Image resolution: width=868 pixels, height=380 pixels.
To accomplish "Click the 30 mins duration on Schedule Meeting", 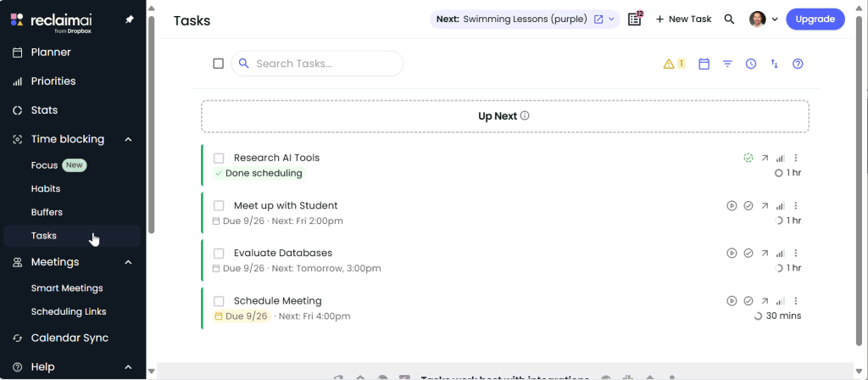I will [x=777, y=316].
